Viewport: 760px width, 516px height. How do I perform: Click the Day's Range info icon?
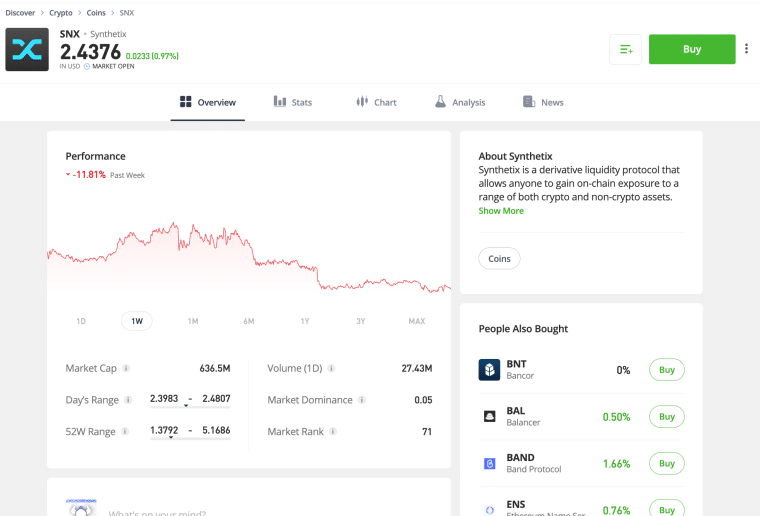128,400
